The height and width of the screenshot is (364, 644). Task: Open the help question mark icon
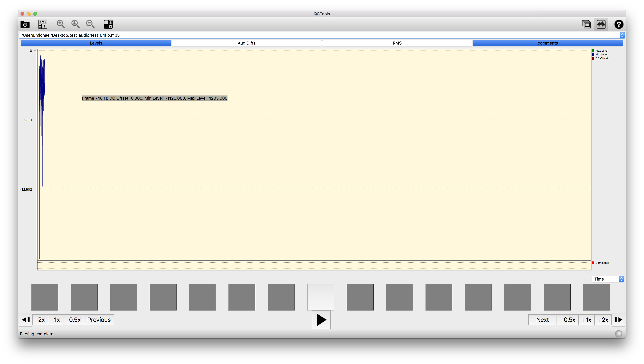619,24
